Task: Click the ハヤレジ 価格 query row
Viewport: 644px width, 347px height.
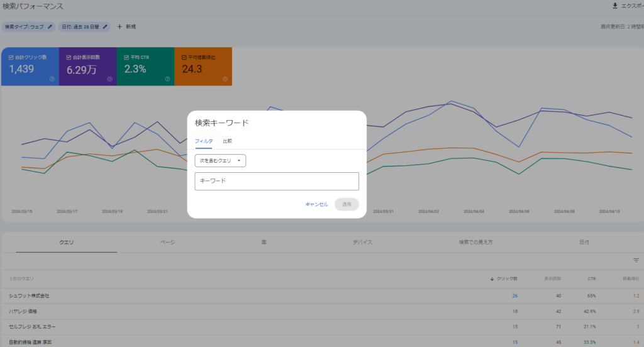Action: (322, 312)
